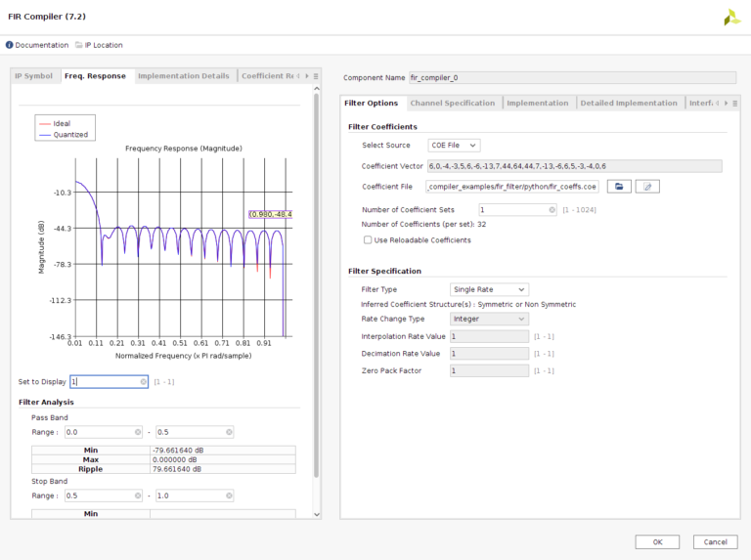
Task: Click the Stop Band range end field
Action: pyautogui.click(x=195, y=495)
